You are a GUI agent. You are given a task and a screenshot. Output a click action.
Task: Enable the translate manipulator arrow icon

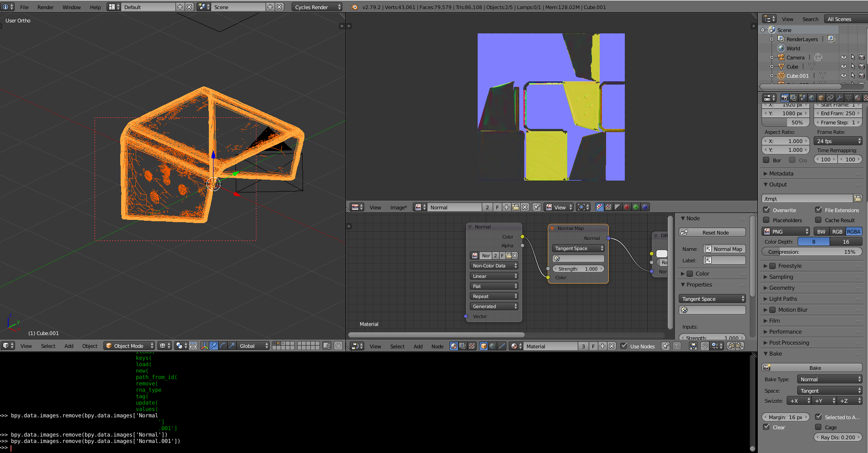[x=214, y=346]
